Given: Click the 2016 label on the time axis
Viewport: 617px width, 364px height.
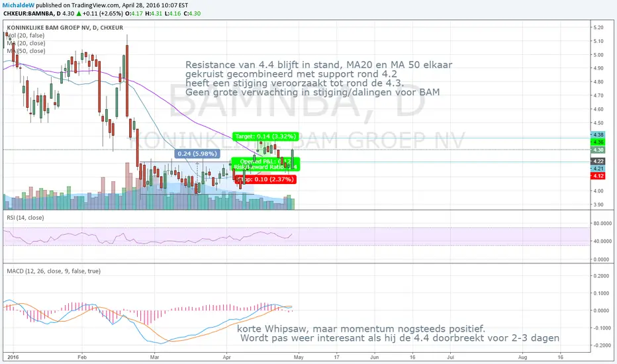Looking at the screenshot, I should tap(13, 357).
